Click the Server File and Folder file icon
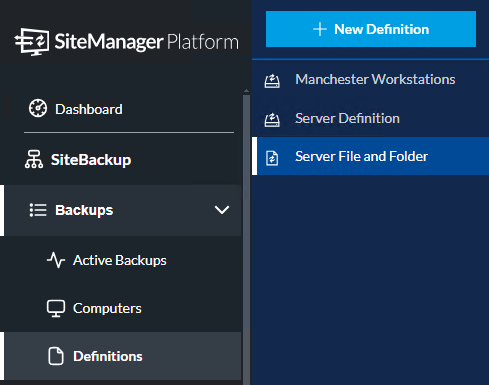The height and width of the screenshot is (385, 489). [272, 158]
